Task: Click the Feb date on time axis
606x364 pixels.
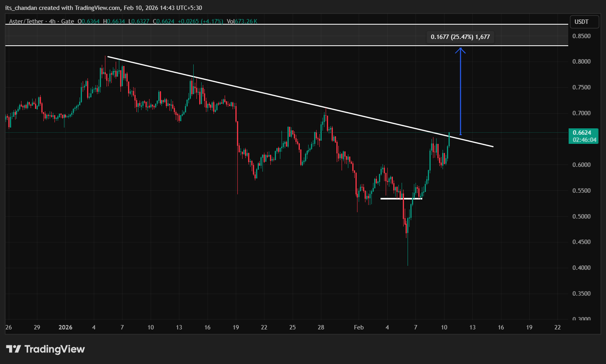Action: coord(359,327)
